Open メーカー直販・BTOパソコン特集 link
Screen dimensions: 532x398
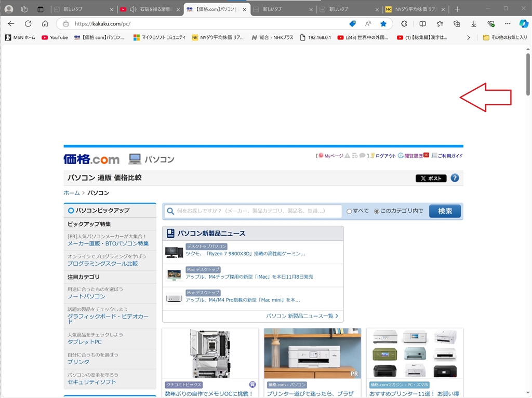coord(108,243)
